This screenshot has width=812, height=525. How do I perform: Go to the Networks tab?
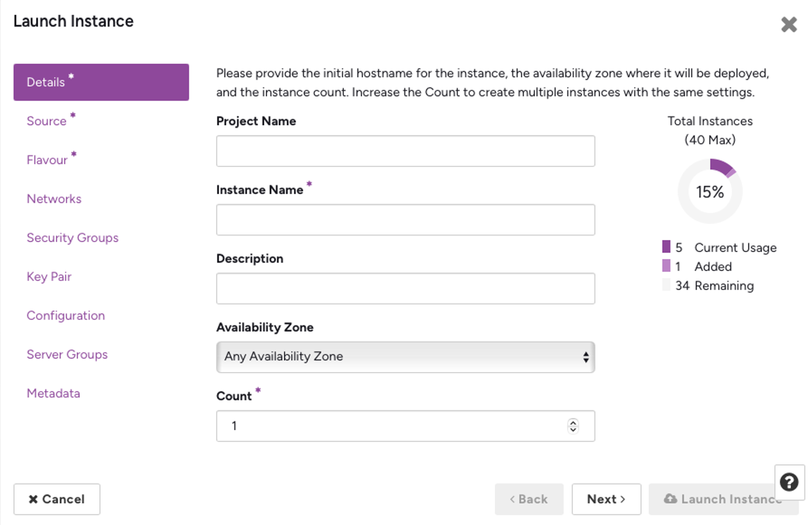coord(54,199)
